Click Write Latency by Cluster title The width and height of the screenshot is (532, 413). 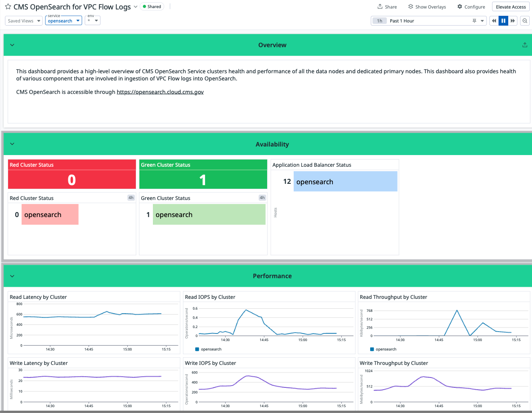(39, 363)
